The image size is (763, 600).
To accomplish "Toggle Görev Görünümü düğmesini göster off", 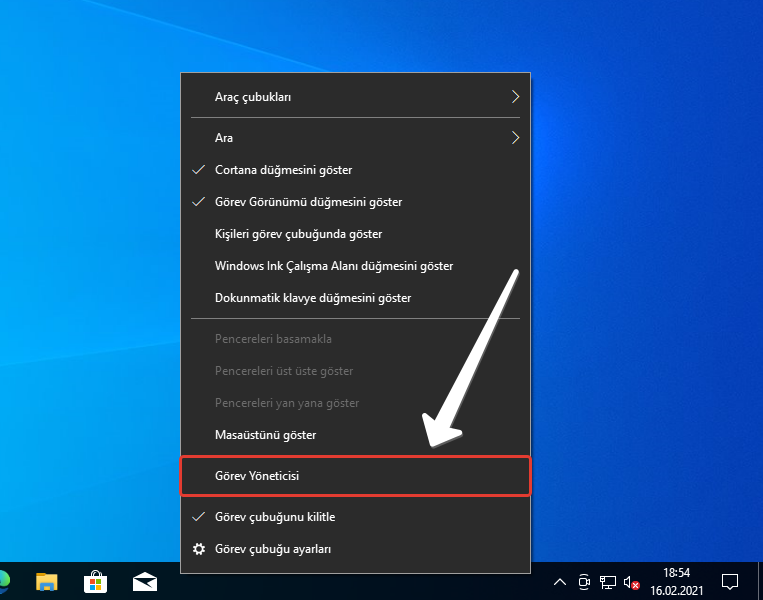I will (308, 202).
